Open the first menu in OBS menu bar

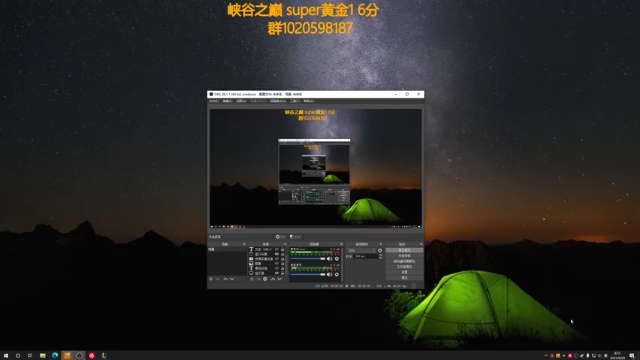pos(214,101)
